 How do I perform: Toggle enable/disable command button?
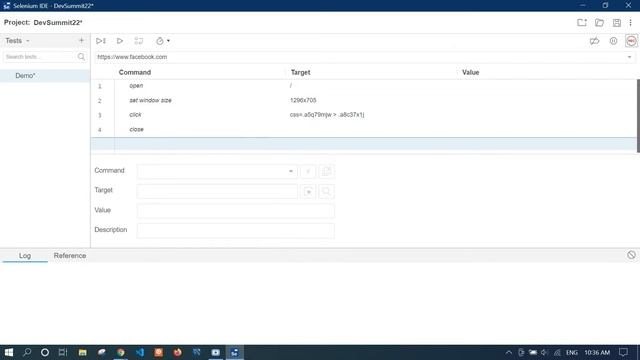[308, 171]
